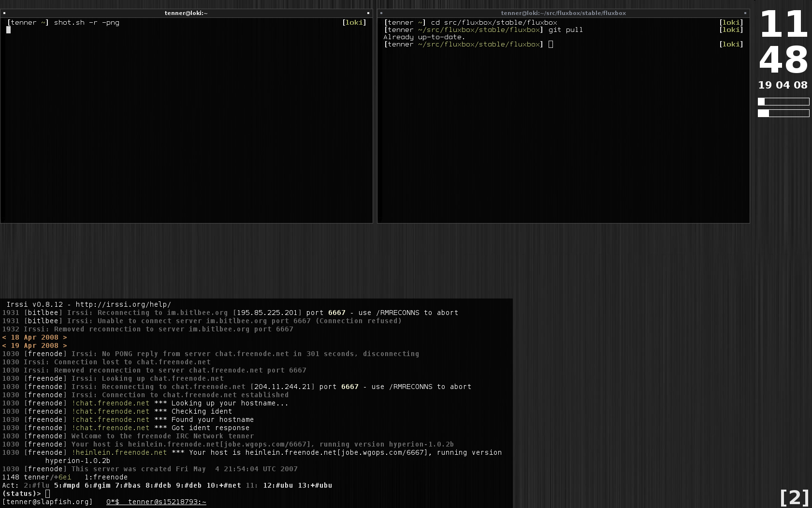Click the < 19 Apr 2008 > date marker
This screenshot has width=812, height=508.
tap(34, 346)
